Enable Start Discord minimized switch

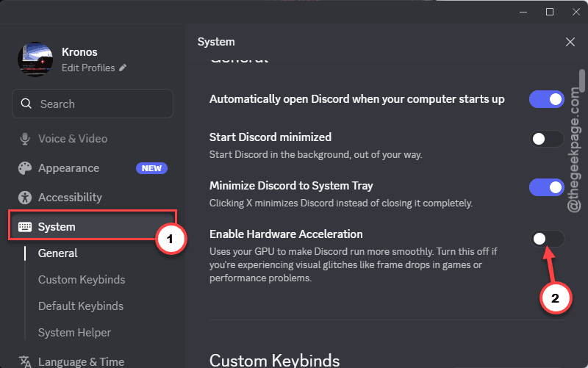click(546, 139)
